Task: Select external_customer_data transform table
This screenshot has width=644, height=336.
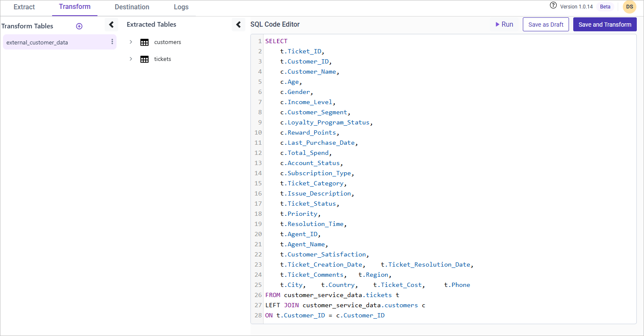Action: tap(37, 42)
